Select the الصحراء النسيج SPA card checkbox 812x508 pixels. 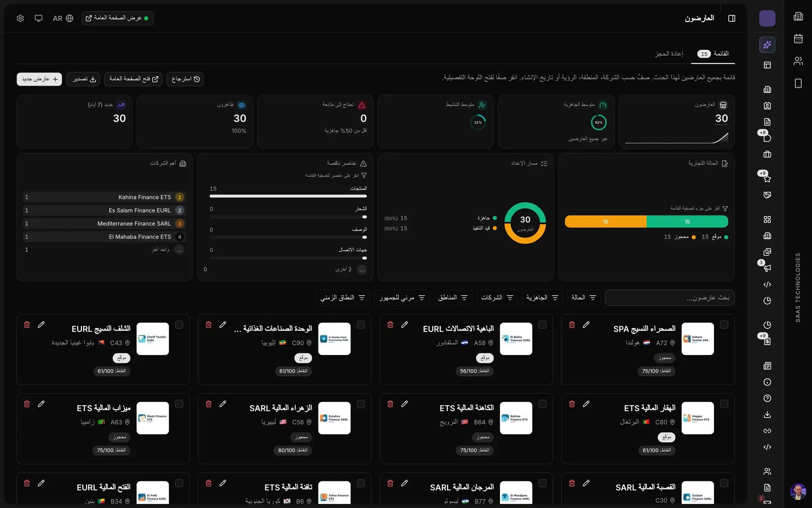pyautogui.click(x=724, y=325)
